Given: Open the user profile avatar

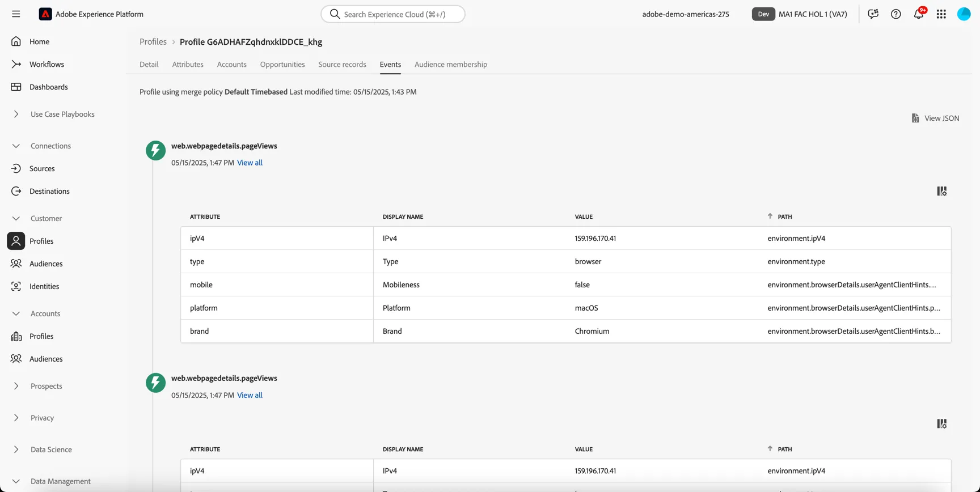Looking at the screenshot, I should (964, 14).
